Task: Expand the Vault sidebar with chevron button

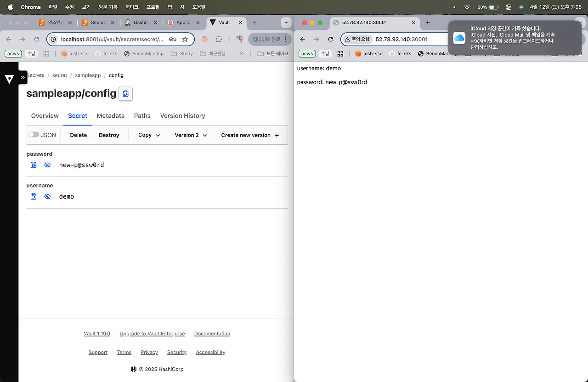Action: [x=23, y=77]
